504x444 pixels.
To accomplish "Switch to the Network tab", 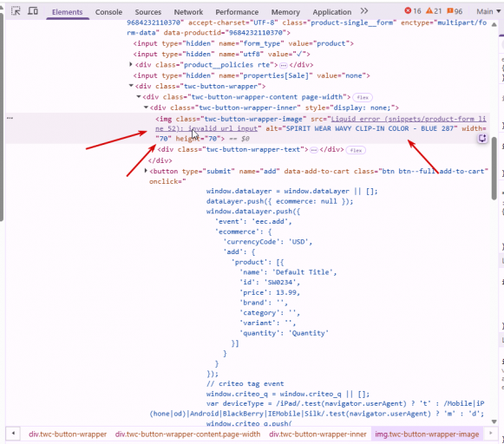I will click(x=188, y=12).
